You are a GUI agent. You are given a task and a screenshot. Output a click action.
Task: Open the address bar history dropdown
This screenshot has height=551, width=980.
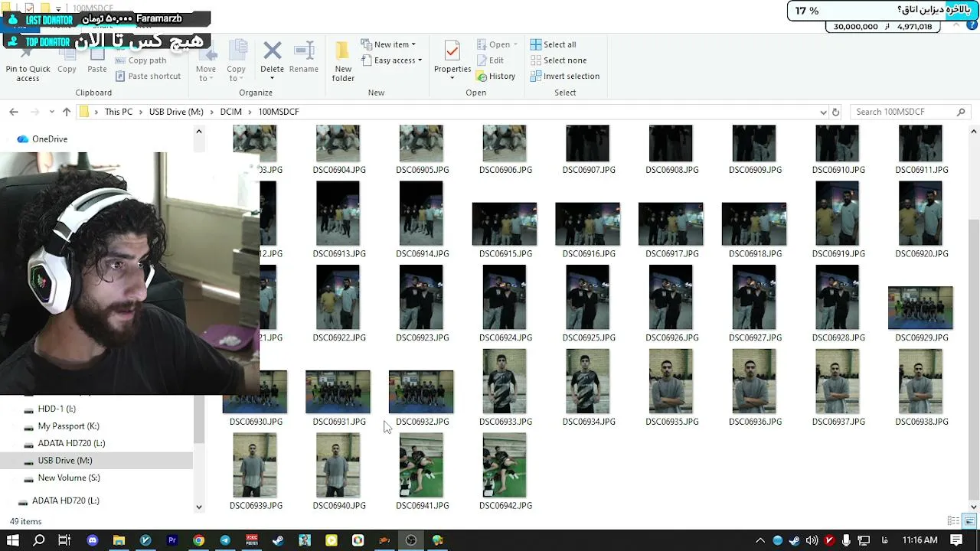pyautogui.click(x=823, y=112)
